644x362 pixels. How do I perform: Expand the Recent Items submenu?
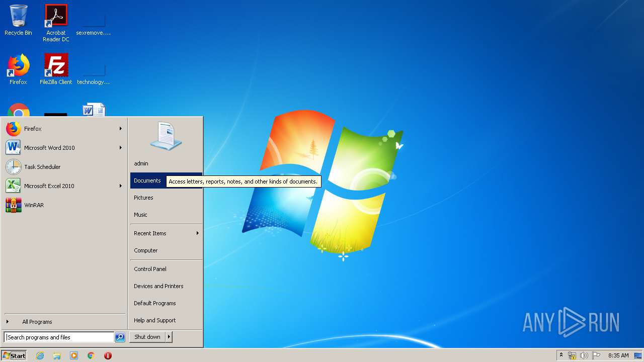pyautogui.click(x=166, y=233)
